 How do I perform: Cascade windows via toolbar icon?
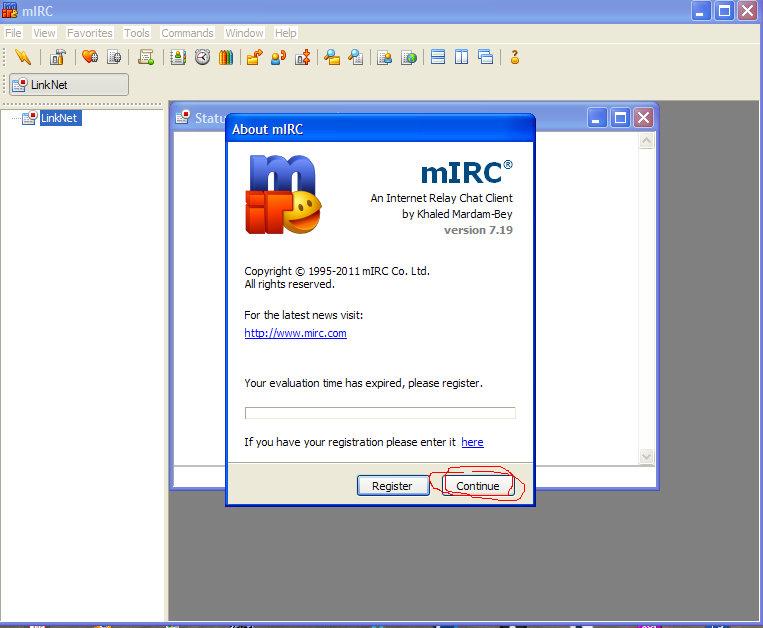tap(485, 57)
